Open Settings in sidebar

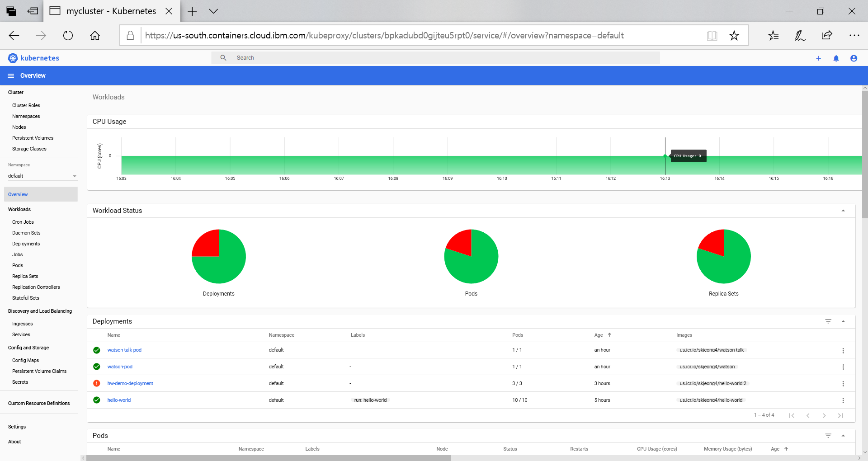click(17, 427)
